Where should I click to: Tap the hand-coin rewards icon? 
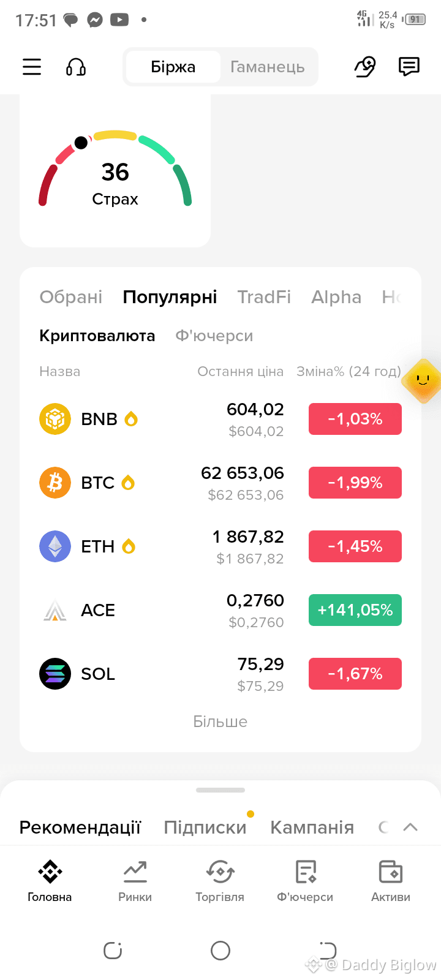pyautogui.click(x=365, y=66)
